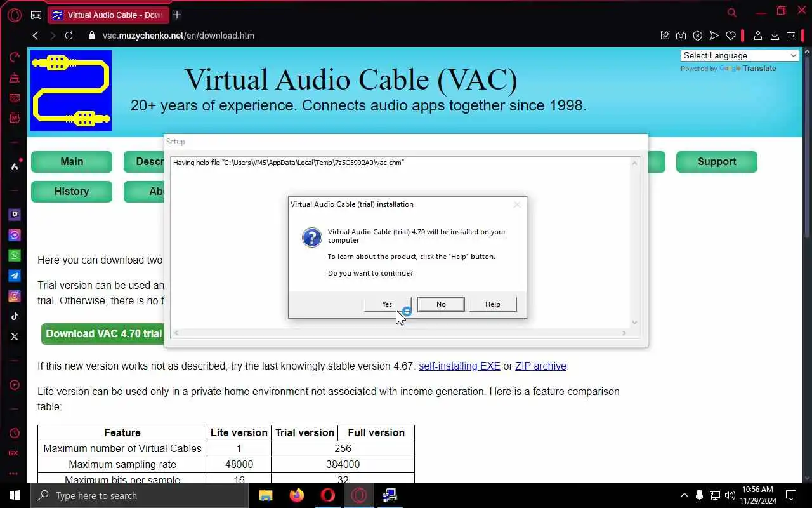Take a snapshot with the camera icon
This screenshot has width=812, height=508.
coord(681,36)
